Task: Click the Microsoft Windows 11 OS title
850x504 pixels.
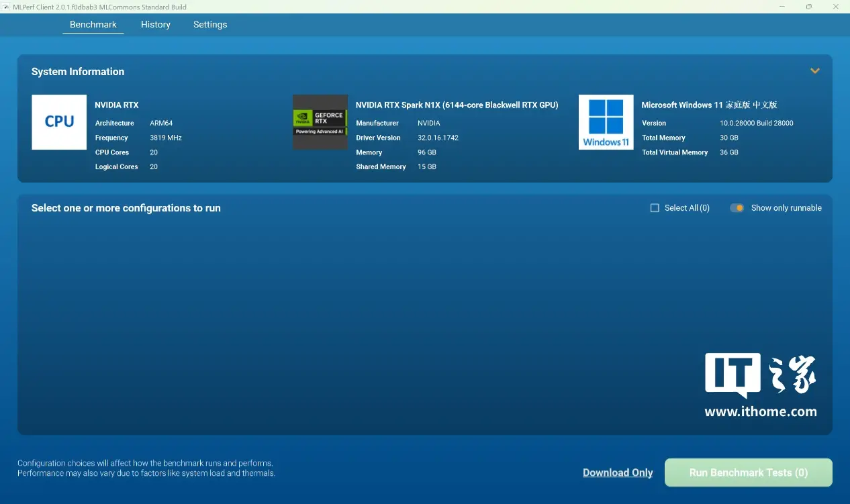Action: [x=709, y=105]
